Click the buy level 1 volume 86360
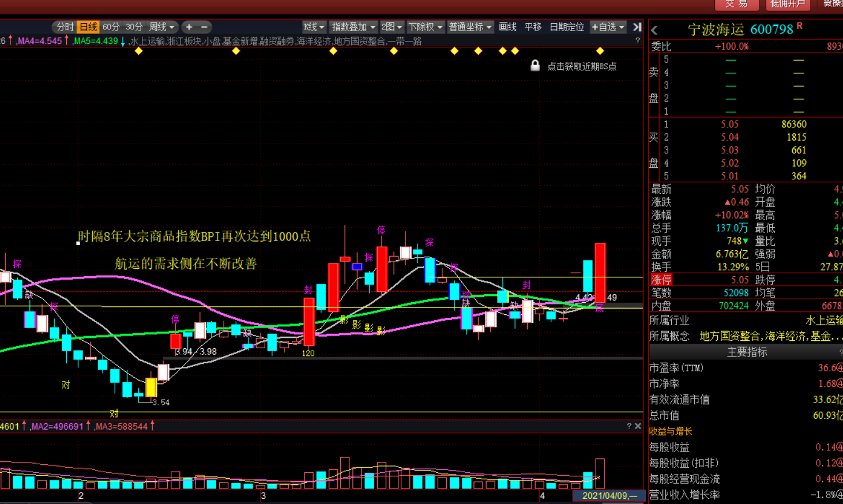The image size is (843, 504). [x=794, y=125]
